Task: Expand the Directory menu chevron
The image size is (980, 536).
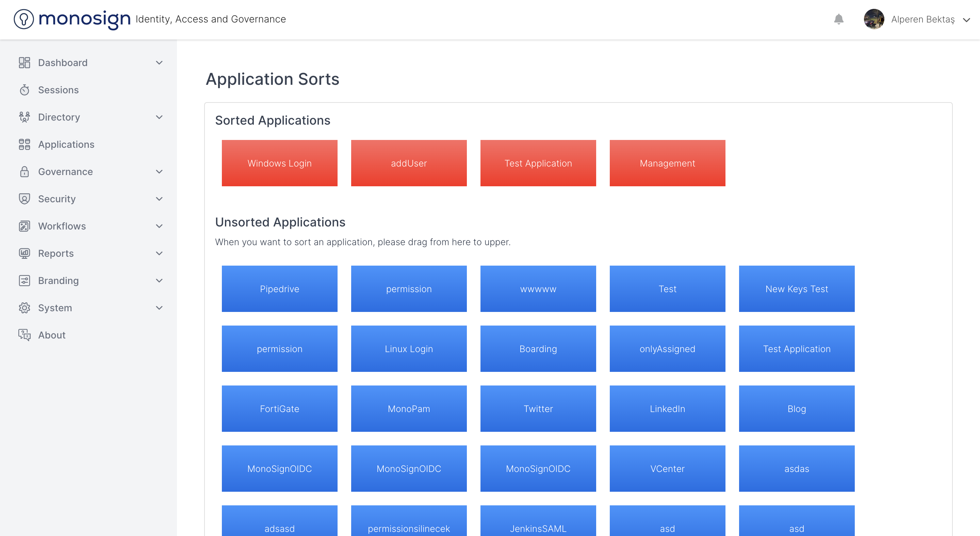Action: click(x=159, y=117)
